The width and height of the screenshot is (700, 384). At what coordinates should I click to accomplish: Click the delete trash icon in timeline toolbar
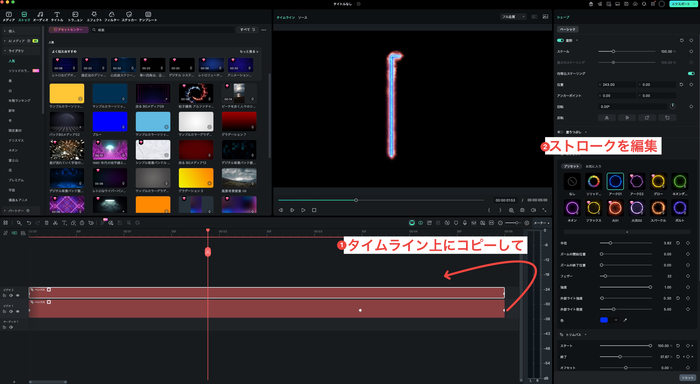[x=46, y=223]
